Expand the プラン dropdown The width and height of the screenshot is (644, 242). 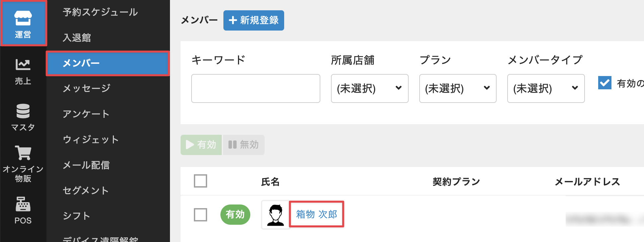(457, 88)
